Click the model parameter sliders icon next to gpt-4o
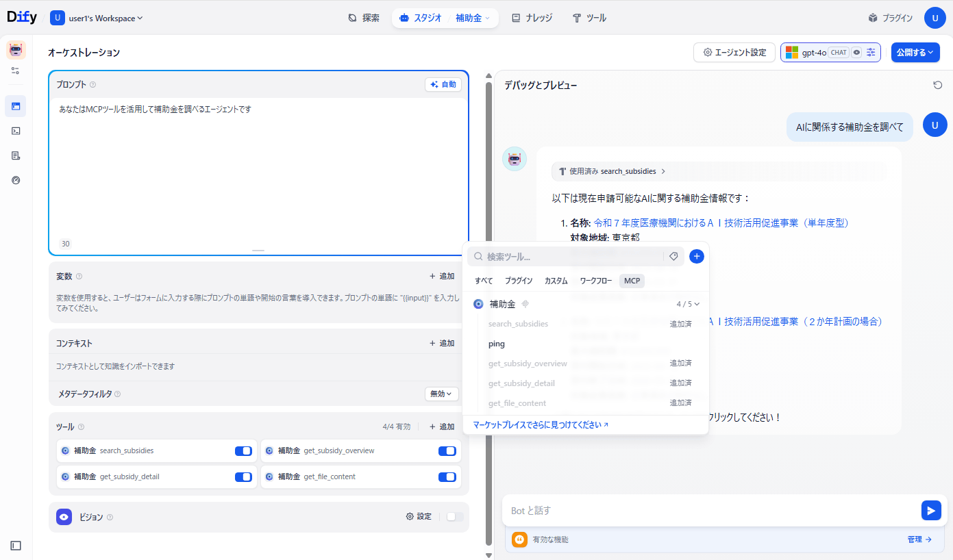Screen dimensions: 953x560 [871, 53]
